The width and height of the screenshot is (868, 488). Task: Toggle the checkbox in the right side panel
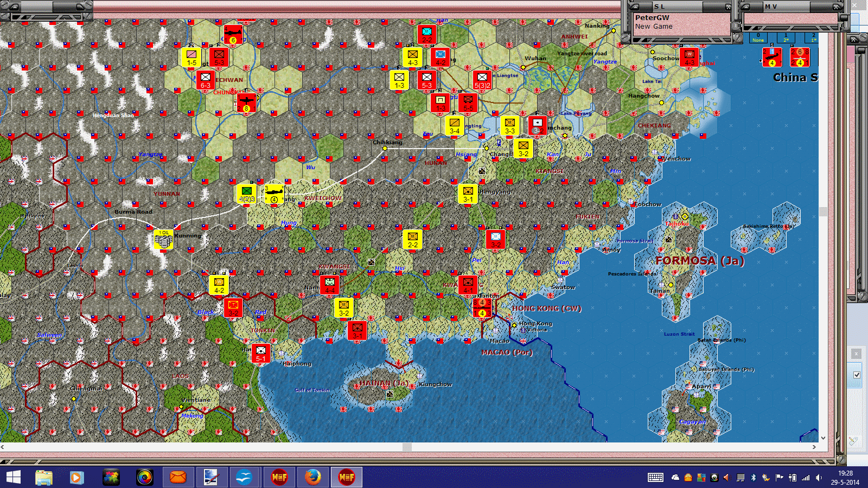click(857, 375)
